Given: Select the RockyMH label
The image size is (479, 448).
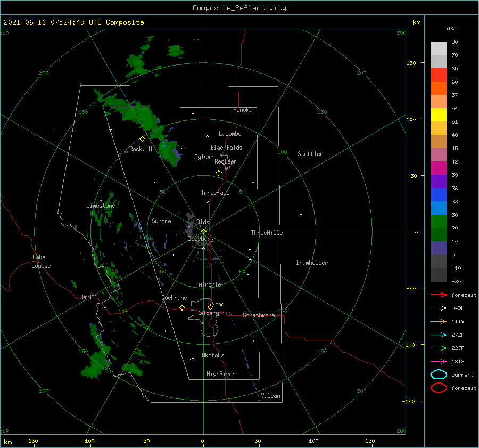Looking at the screenshot, I should click(x=141, y=149).
